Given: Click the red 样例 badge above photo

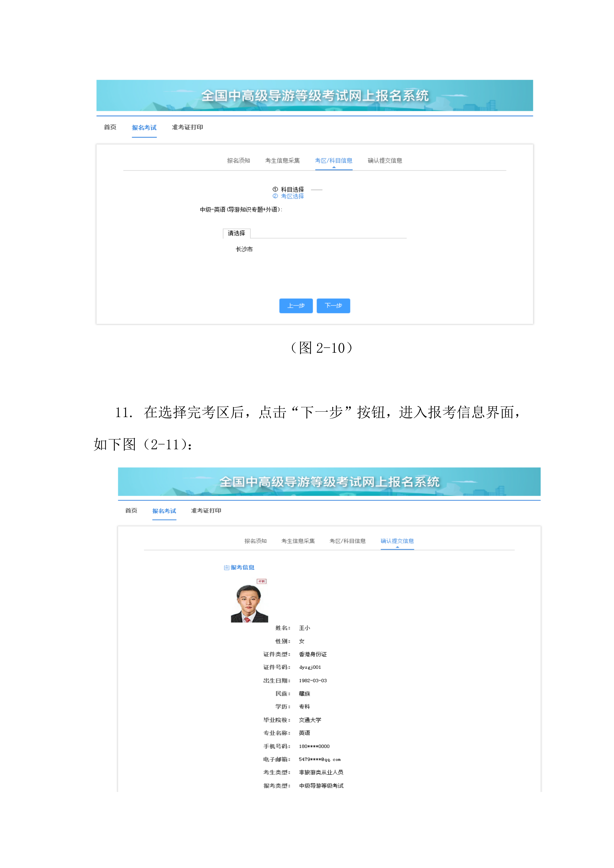Looking at the screenshot, I should point(261,582).
